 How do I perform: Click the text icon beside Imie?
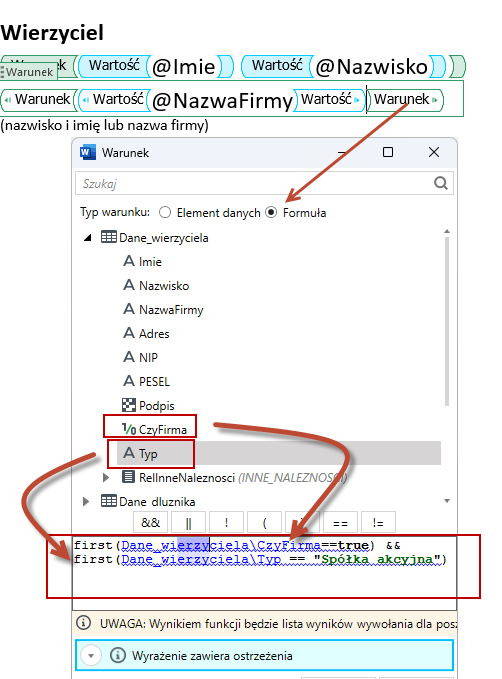point(129,261)
